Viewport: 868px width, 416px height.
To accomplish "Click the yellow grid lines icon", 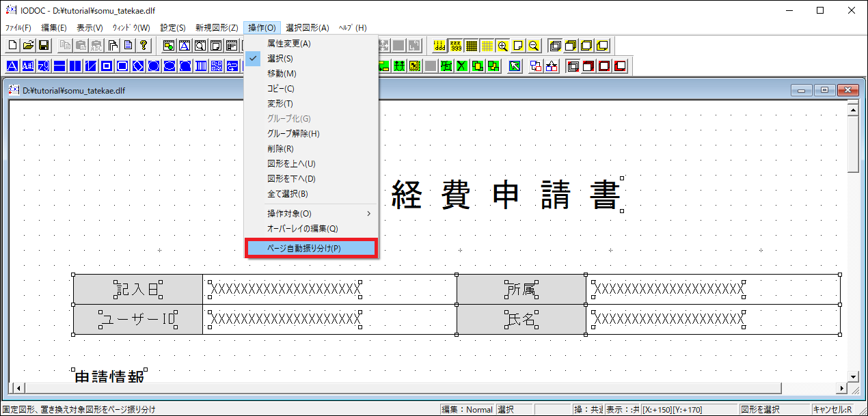I will (x=487, y=46).
